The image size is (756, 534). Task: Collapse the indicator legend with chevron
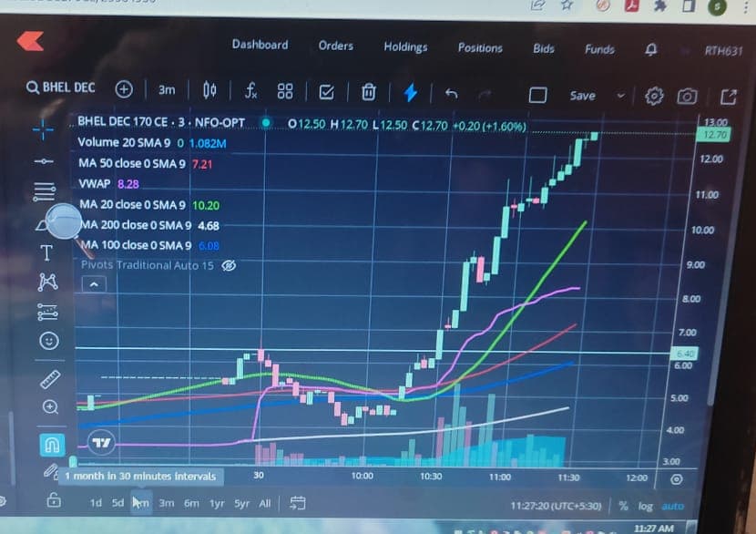click(x=94, y=284)
